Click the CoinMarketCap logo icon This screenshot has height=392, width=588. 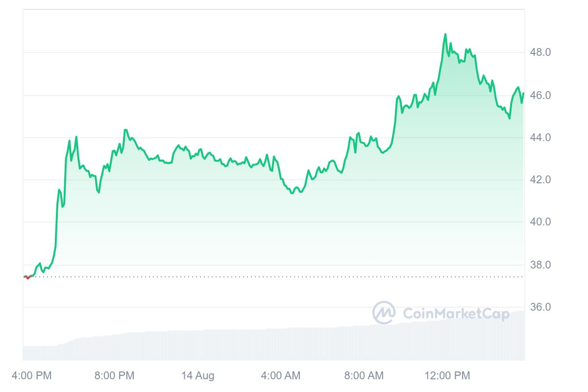click(x=384, y=313)
